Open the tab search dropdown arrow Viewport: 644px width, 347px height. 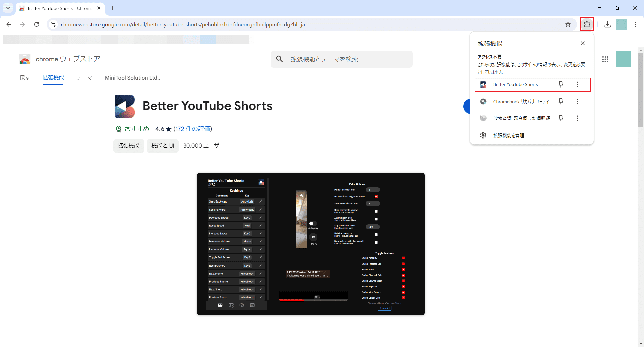(8, 8)
